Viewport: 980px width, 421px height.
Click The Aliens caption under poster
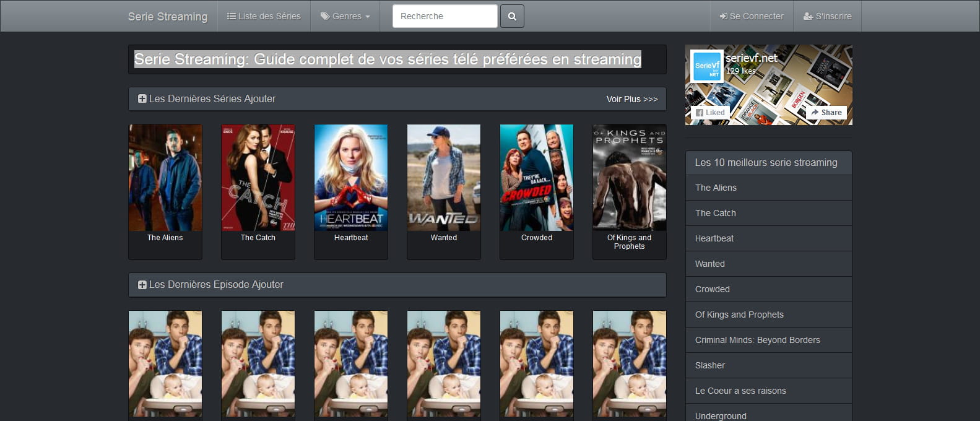pyautogui.click(x=165, y=238)
